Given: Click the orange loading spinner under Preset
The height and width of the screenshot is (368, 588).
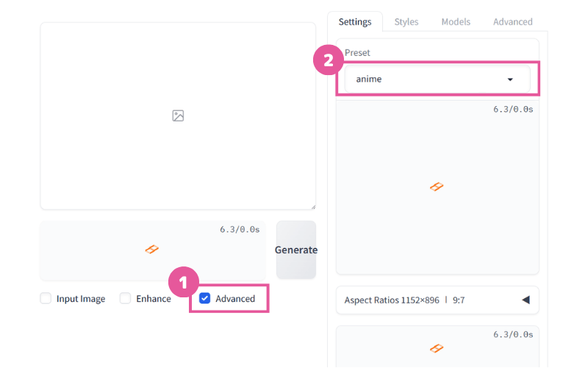Looking at the screenshot, I should [x=437, y=187].
